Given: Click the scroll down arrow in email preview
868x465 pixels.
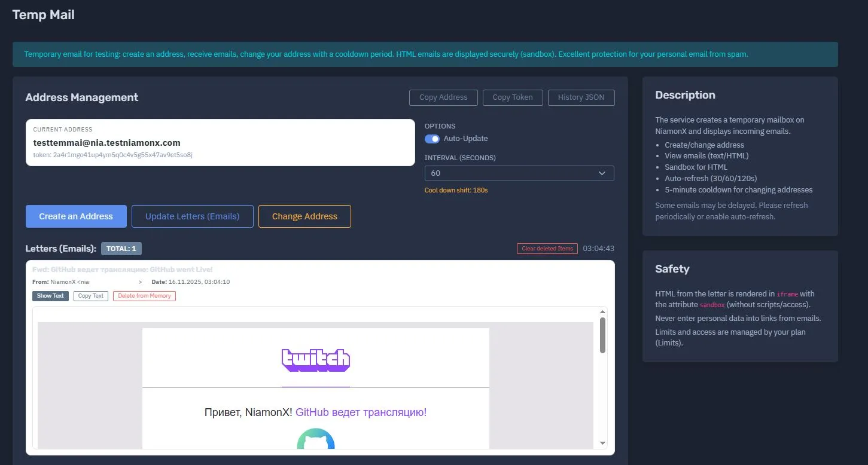Looking at the screenshot, I should tap(602, 443).
